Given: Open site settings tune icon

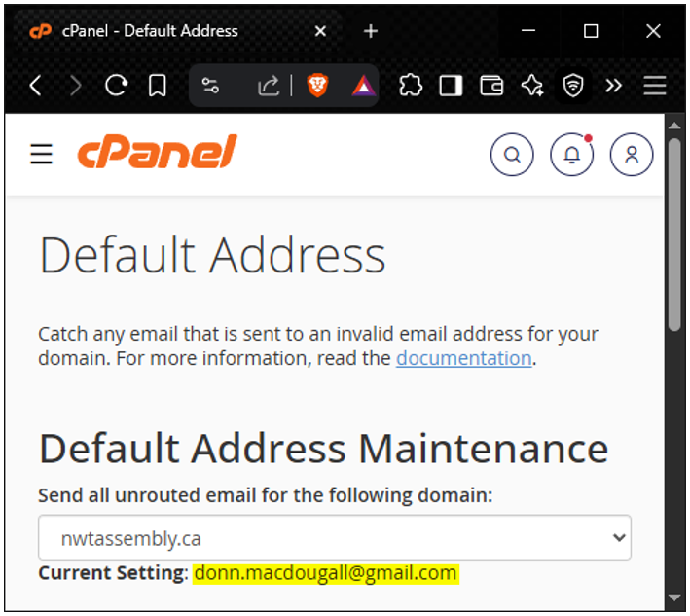Looking at the screenshot, I should click(210, 86).
